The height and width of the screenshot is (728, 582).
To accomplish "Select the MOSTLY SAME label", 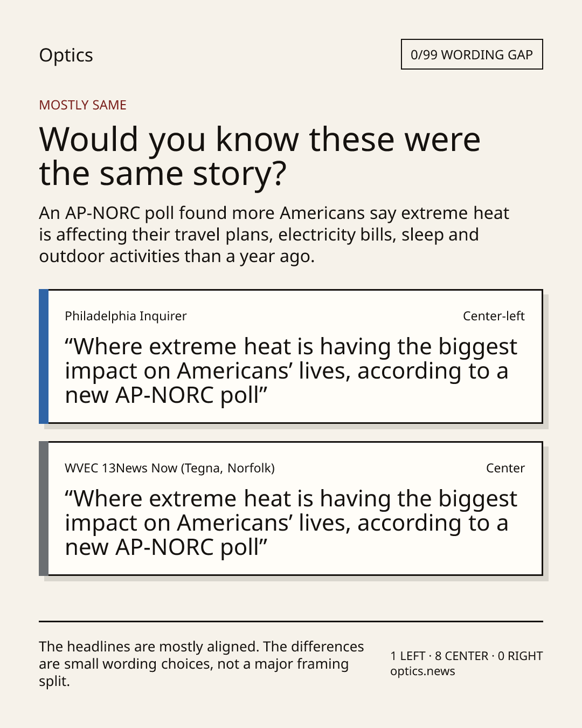I will (x=82, y=105).
